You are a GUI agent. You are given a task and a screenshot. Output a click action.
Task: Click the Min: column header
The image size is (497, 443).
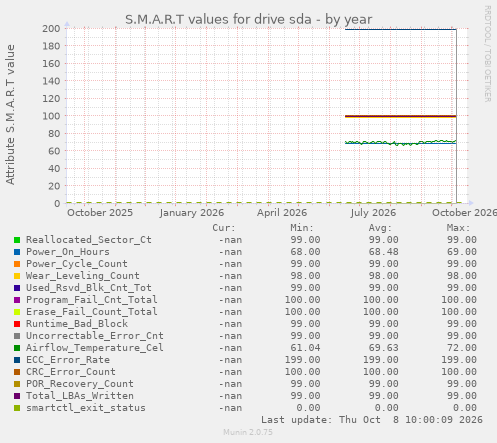point(302,228)
